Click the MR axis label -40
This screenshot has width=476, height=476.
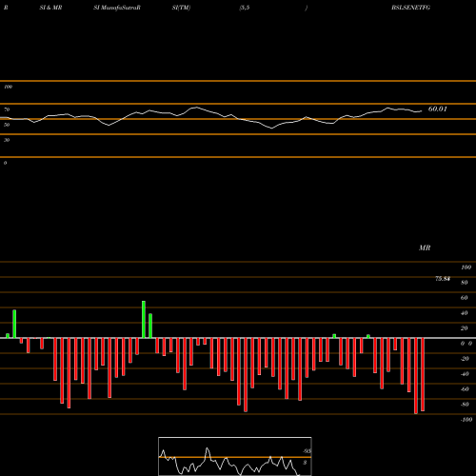[465, 374]
